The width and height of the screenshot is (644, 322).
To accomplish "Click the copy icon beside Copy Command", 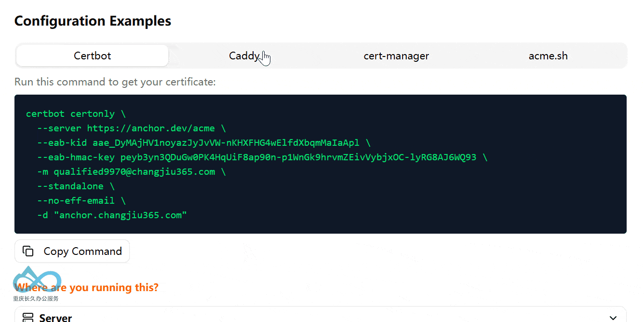I will [x=28, y=251].
